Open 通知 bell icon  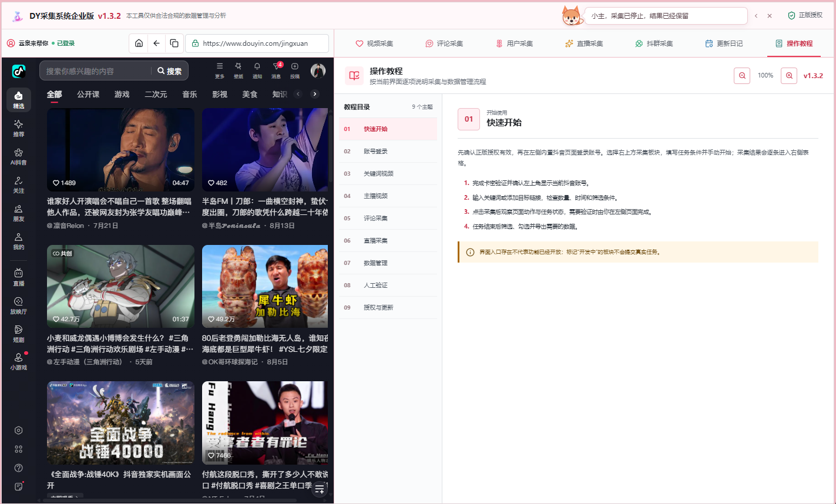257,70
